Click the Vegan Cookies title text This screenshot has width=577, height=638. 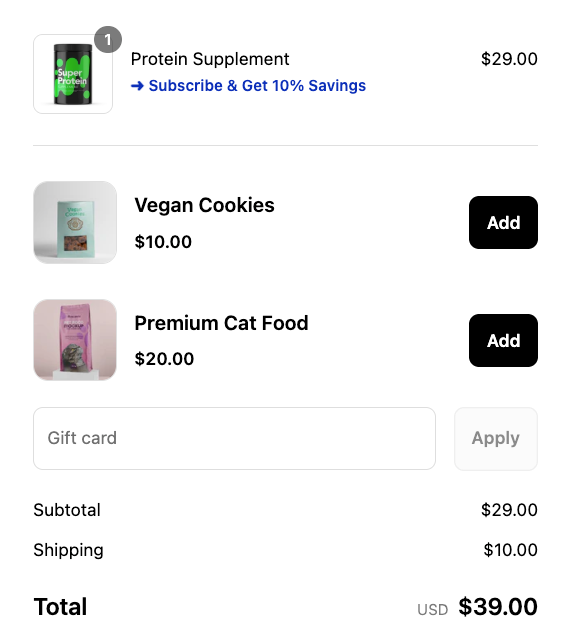point(204,205)
